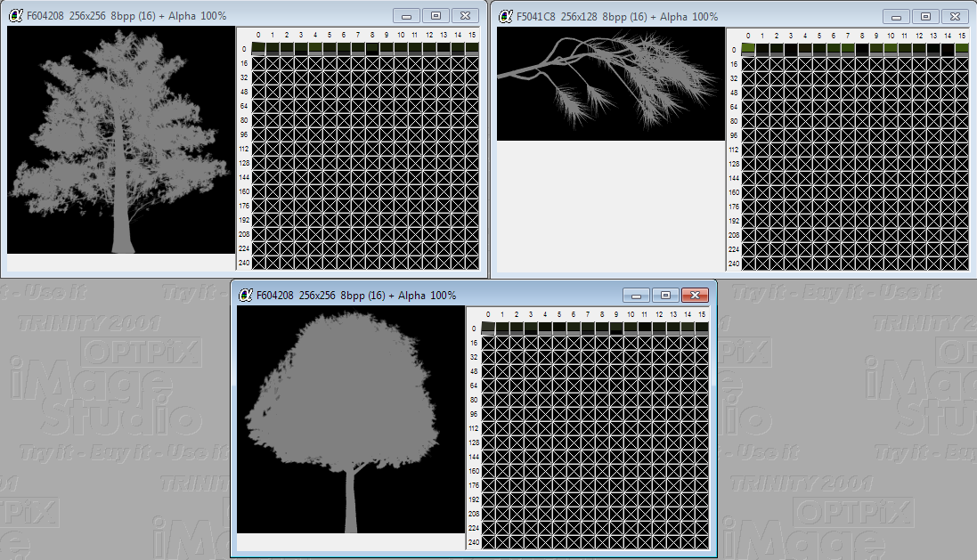Click the rounded tree alpha image preview
Image resolution: width=977 pixels, height=560 pixels.
pos(350,420)
